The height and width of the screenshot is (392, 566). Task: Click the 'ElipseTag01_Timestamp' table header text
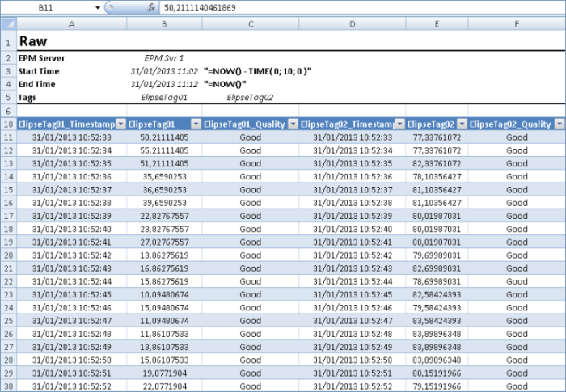(66, 124)
